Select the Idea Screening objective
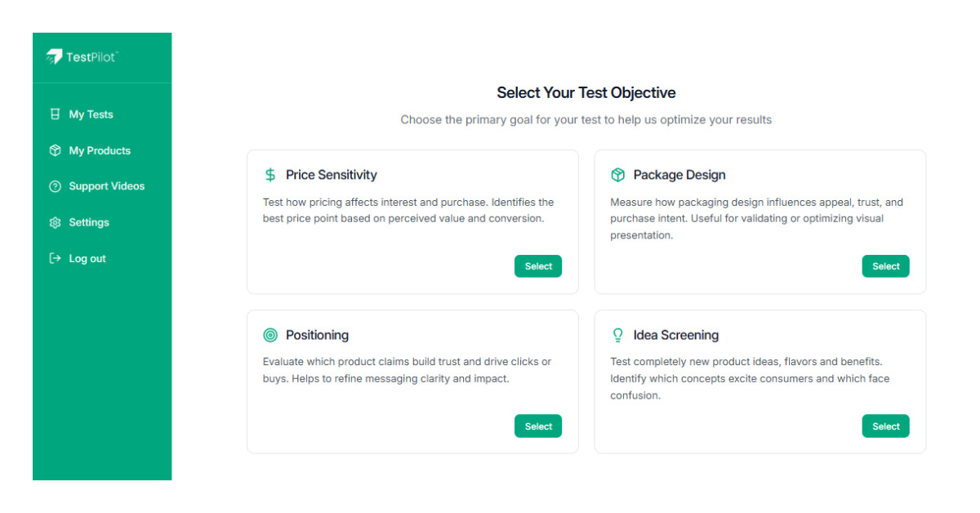The width and height of the screenshot is (980, 513). [x=885, y=426]
